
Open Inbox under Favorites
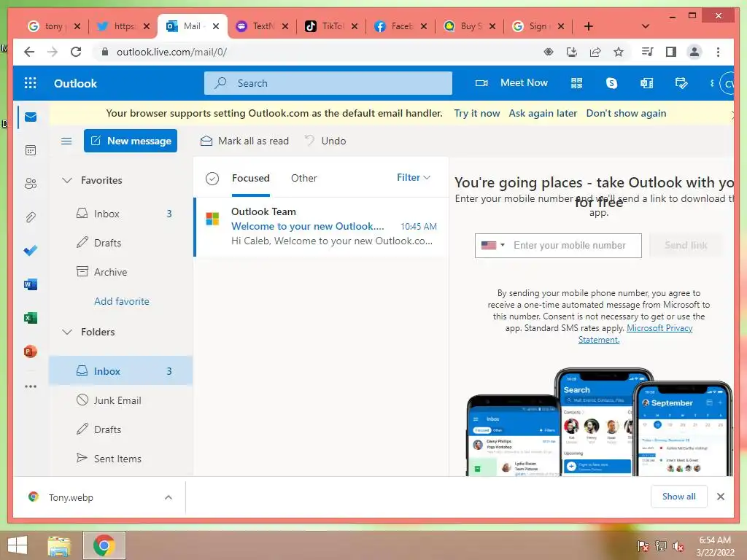click(120, 214)
